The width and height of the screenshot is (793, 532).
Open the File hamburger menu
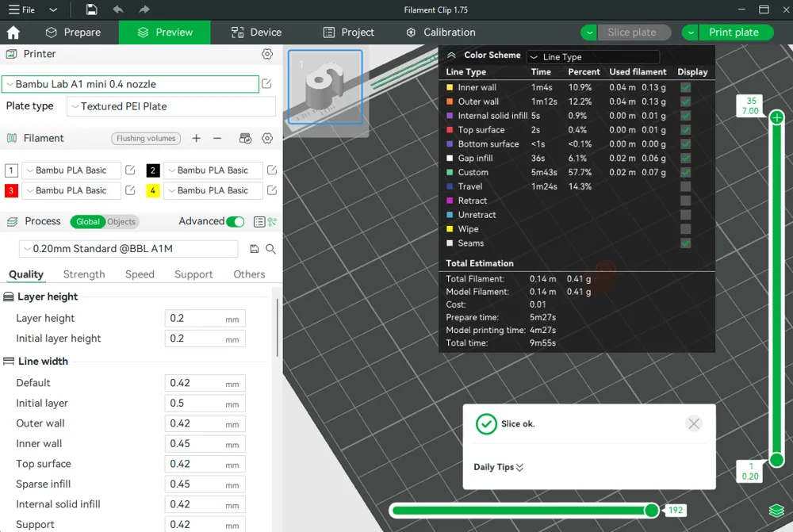(21, 10)
